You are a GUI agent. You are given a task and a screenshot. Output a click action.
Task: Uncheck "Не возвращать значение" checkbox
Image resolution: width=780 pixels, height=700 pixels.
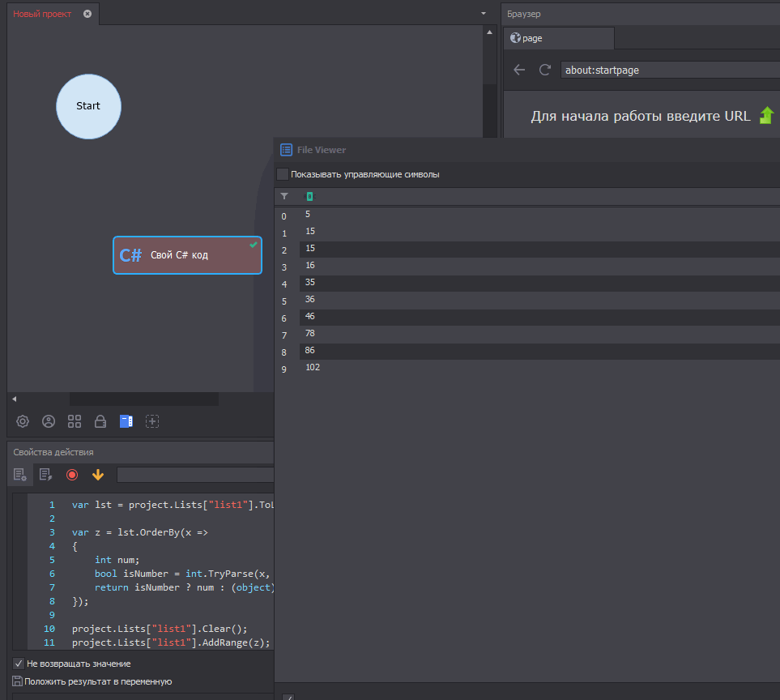[19, 664]
